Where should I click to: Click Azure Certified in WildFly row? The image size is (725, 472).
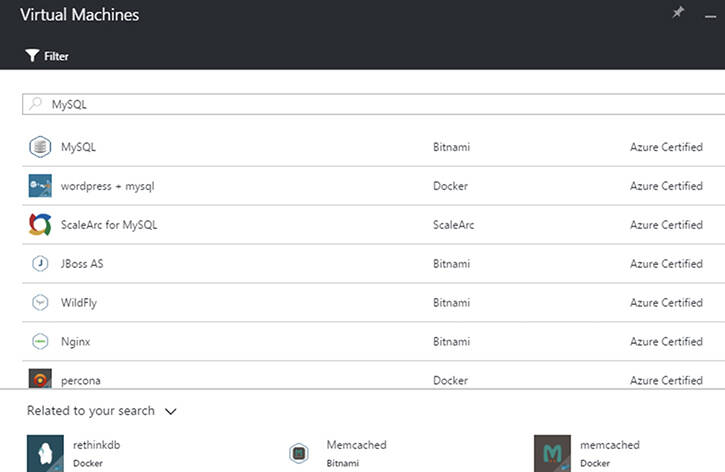click(x=666, y=302)
